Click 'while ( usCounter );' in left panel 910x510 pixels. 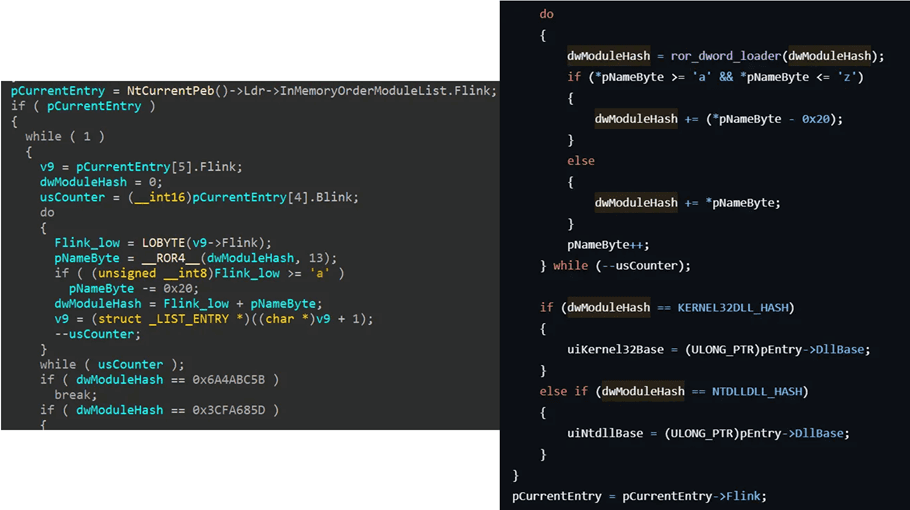(112, 364)
